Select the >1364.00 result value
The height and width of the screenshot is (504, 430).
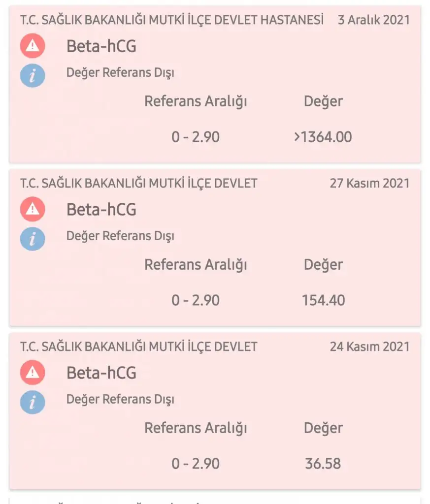323,137
